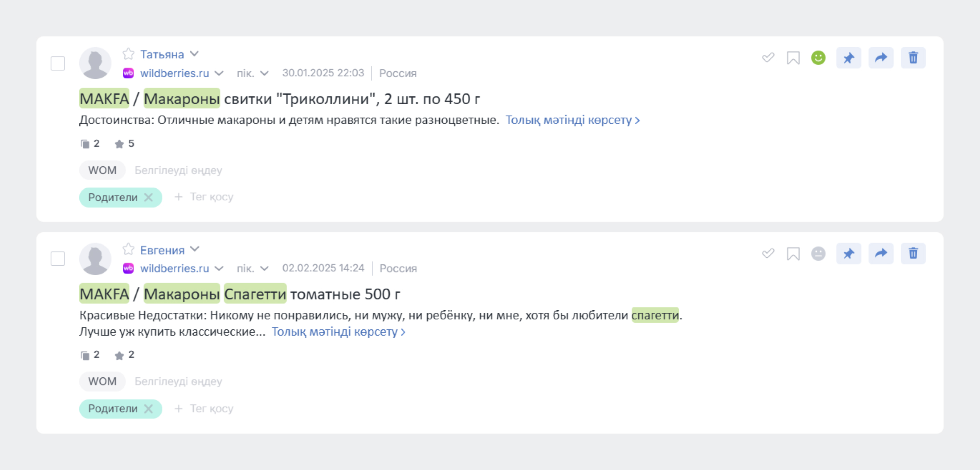This screenshot has width=980, height=470.
Task: Remove the Родители tag from Евгения's post
Action: (x=149, y=409)
